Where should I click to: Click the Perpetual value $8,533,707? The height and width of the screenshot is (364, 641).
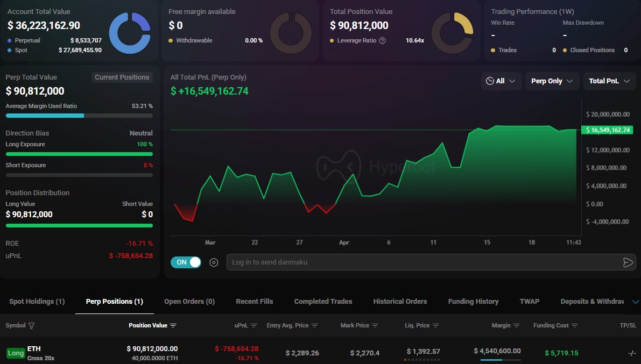86,40
